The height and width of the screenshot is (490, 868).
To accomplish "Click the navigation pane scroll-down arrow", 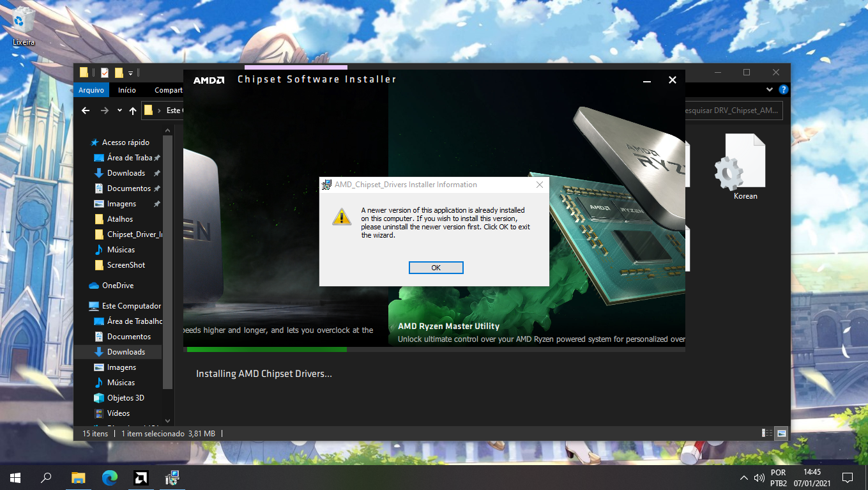I will 168,420.
